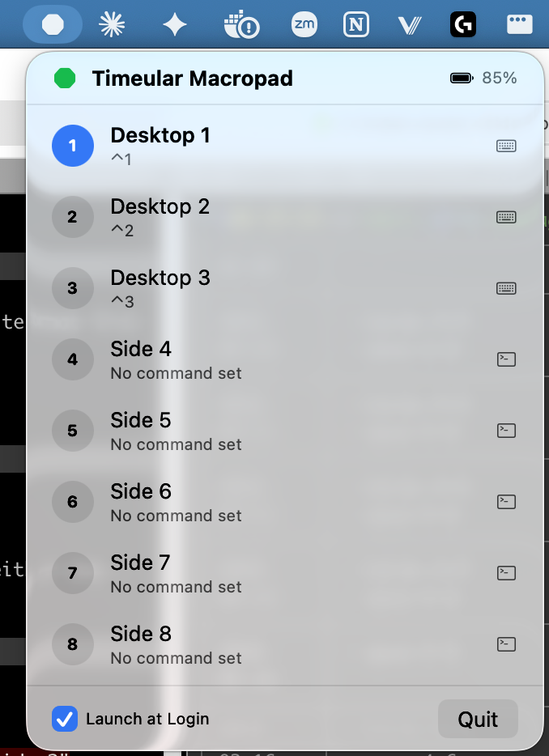Open Notion from the menu bar

[355, 24]
